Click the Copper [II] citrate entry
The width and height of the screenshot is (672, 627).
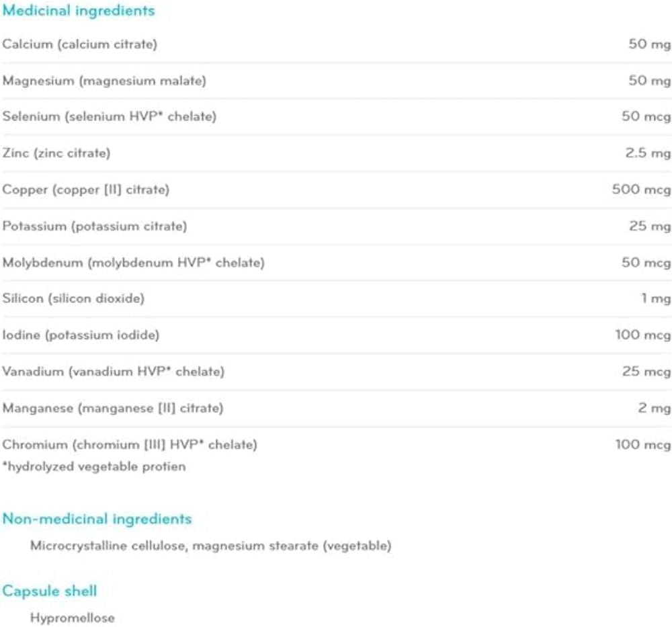pyautogui.click(x=85, y=190)
